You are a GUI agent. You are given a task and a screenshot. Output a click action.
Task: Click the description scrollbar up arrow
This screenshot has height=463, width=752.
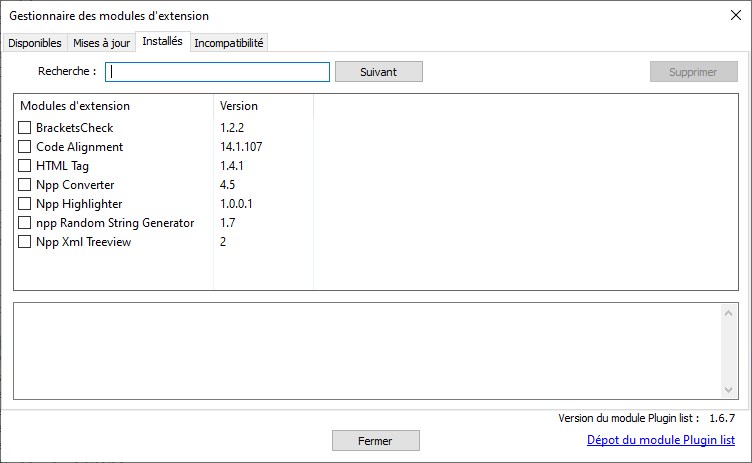pos(728,313)
